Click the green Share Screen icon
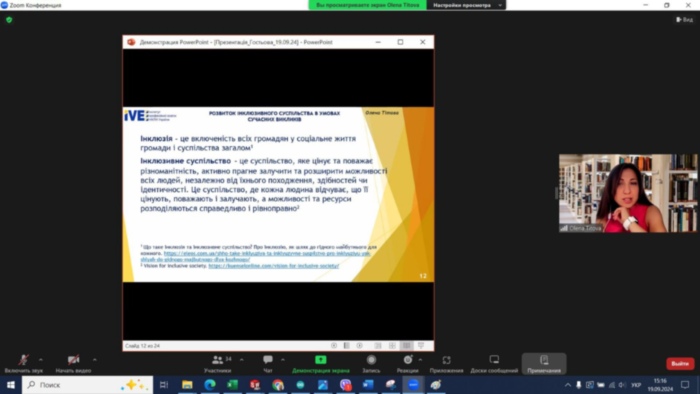700x394 pixels. tap(321, 360)
